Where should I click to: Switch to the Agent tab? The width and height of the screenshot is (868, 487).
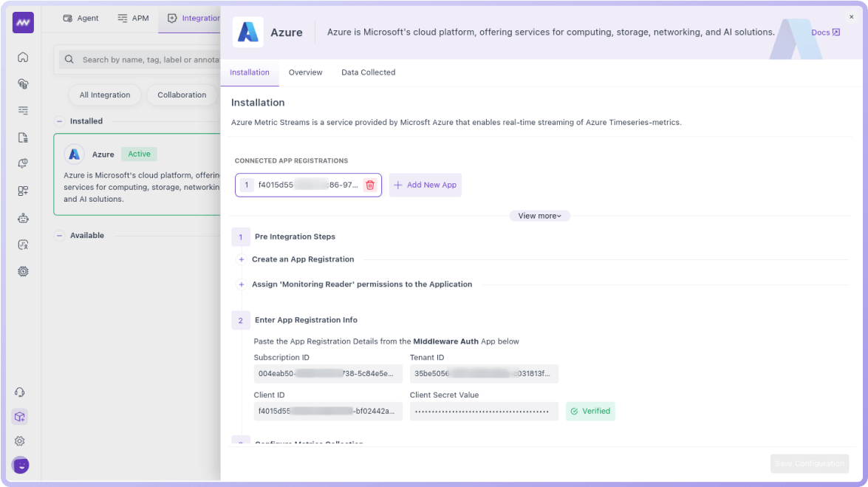(x=81, y=18)
